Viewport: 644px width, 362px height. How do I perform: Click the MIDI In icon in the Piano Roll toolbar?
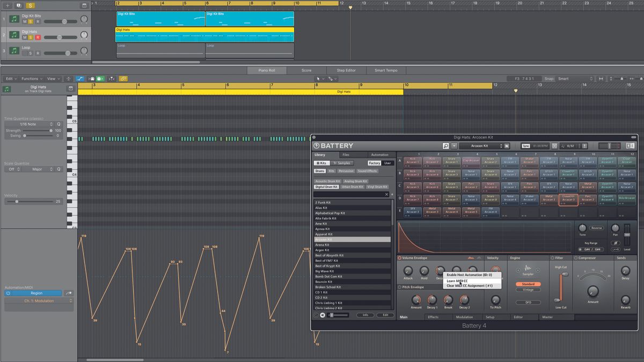pyautogui.click(x=92, y=78)
